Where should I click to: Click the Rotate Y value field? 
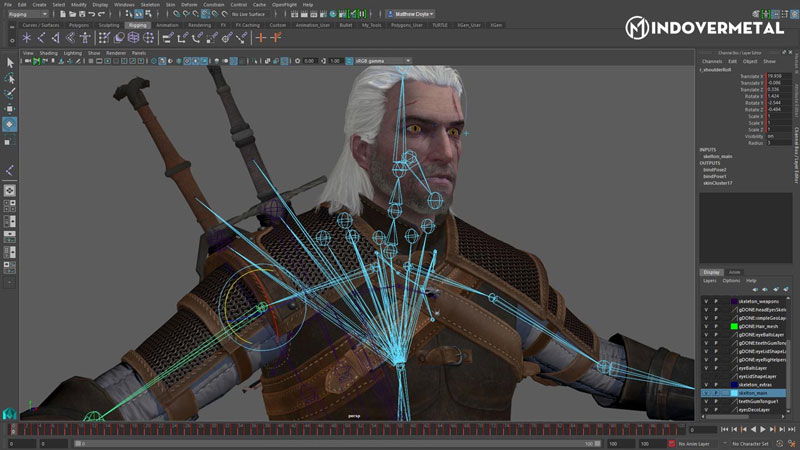pyautogui.click(x=779, y=103)
